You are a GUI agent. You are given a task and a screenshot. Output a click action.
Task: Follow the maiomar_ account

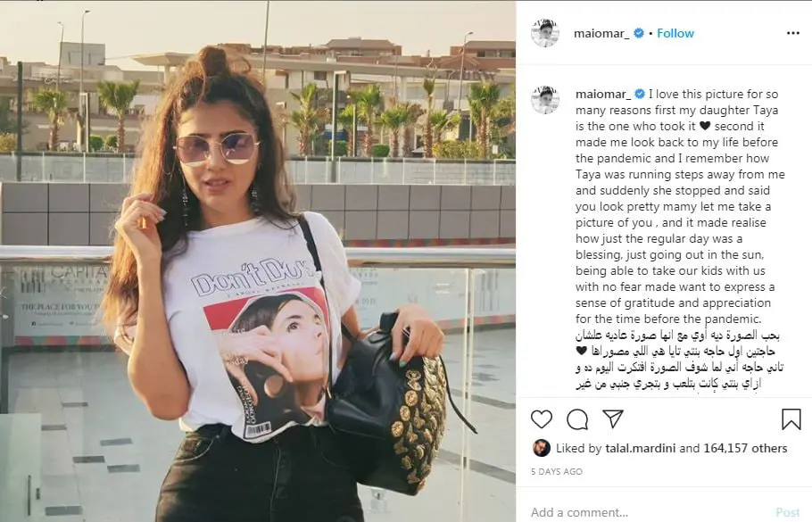click(675, 33)
